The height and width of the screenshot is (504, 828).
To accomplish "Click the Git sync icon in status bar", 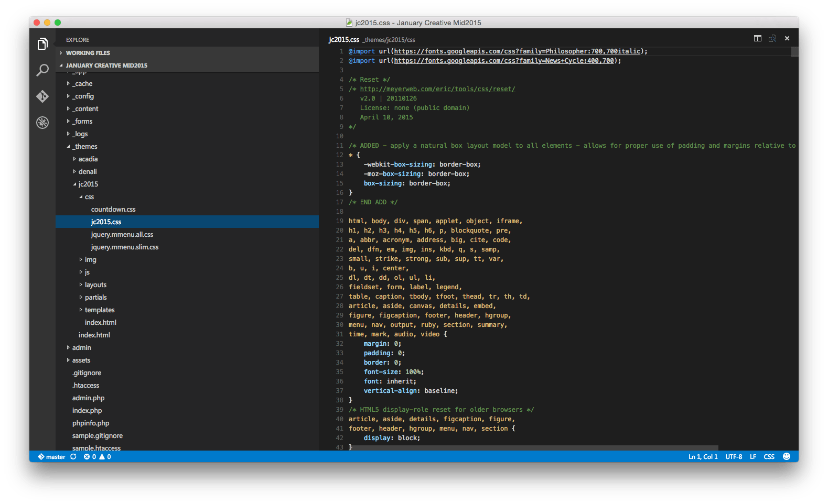I will 73,457.
